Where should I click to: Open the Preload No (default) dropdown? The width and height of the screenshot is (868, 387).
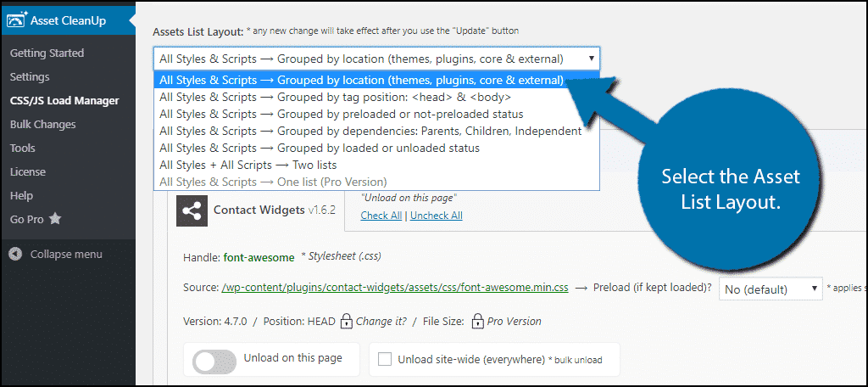click(x=771, y=289)
